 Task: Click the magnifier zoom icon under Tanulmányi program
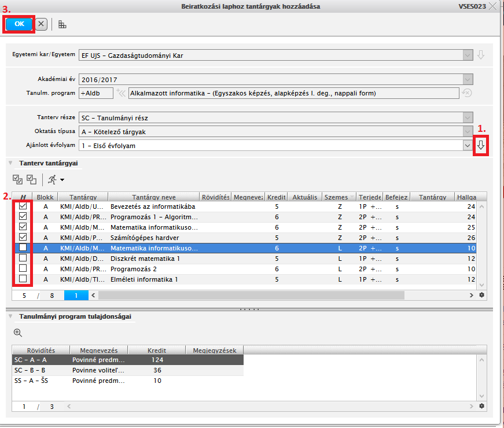tap(18, 333)
